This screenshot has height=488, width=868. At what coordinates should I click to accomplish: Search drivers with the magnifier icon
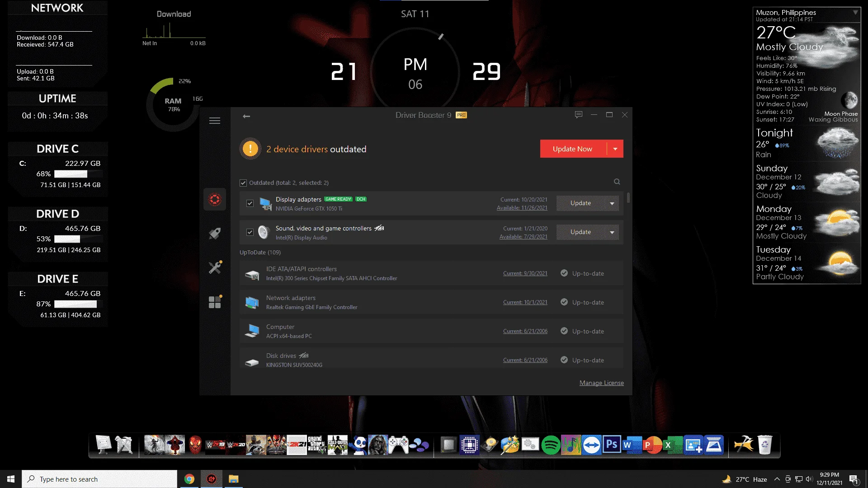click(x=617, y=182)
